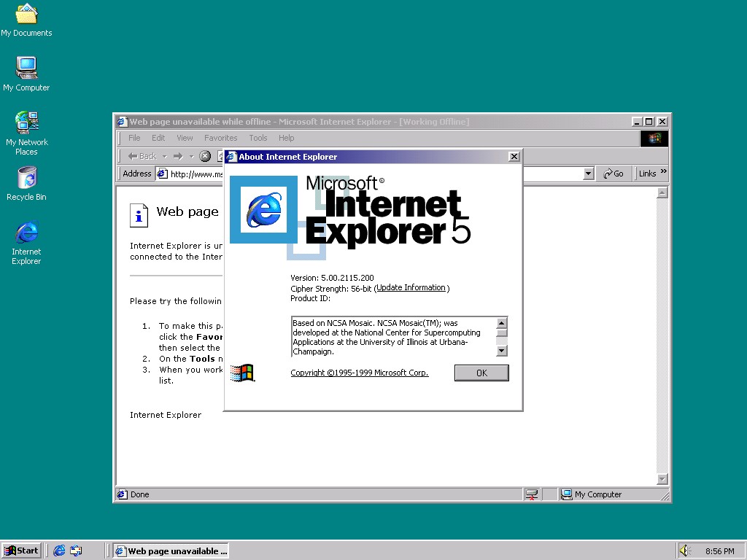Launch Internet Explorer from Quick Launch
The image size is (747, 560).
(59, 551)
